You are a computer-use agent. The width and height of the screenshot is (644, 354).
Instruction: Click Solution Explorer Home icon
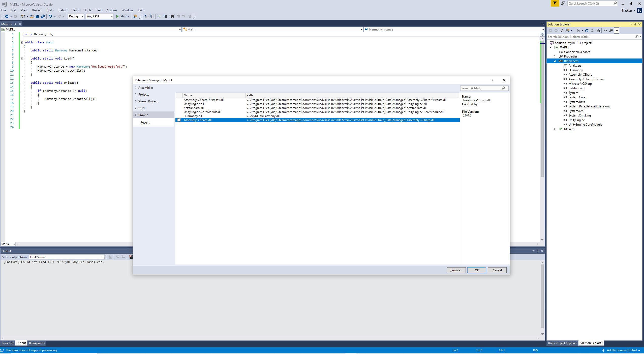click(x=562, y=31)
